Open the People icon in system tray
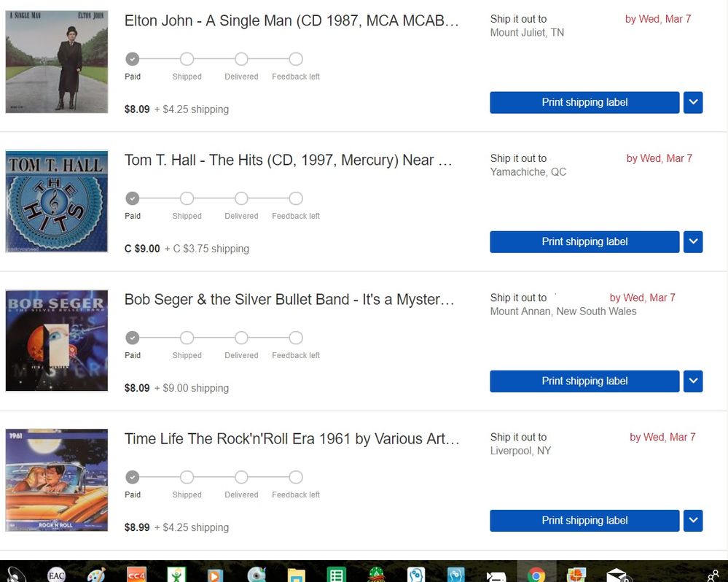 [x=713, y=576]
